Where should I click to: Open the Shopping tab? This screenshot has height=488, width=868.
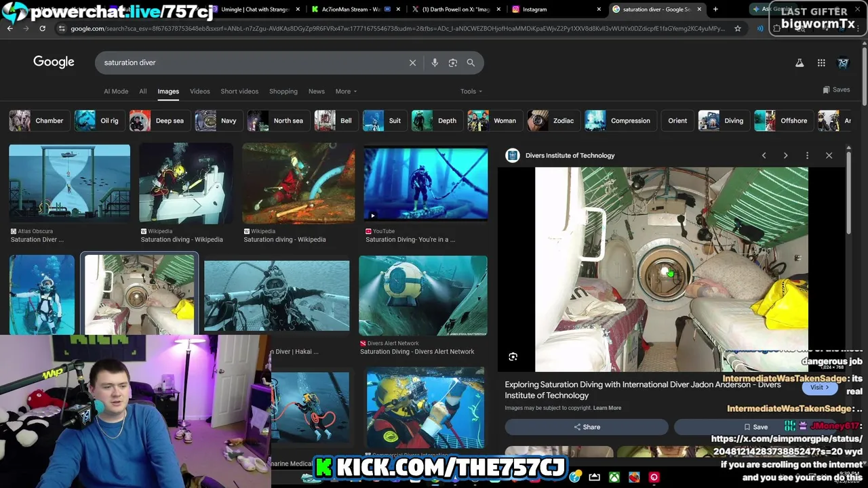pyautogui.click(x=283, y=91)
